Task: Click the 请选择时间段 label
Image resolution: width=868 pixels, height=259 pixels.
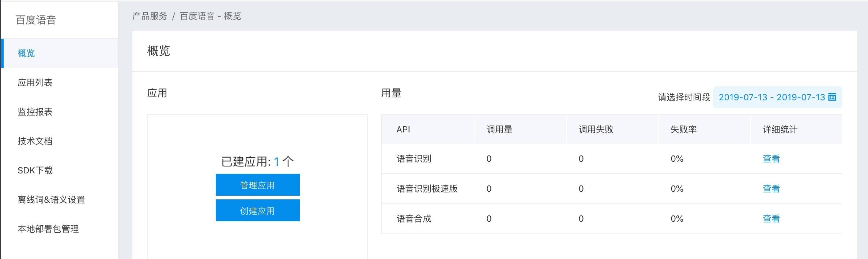Action: pyautogui.click(x=684, y=97)
